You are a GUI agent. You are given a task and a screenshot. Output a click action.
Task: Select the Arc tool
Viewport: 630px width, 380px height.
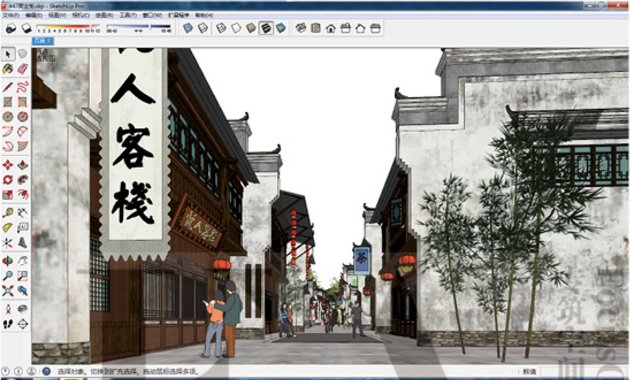click(8, 131)
